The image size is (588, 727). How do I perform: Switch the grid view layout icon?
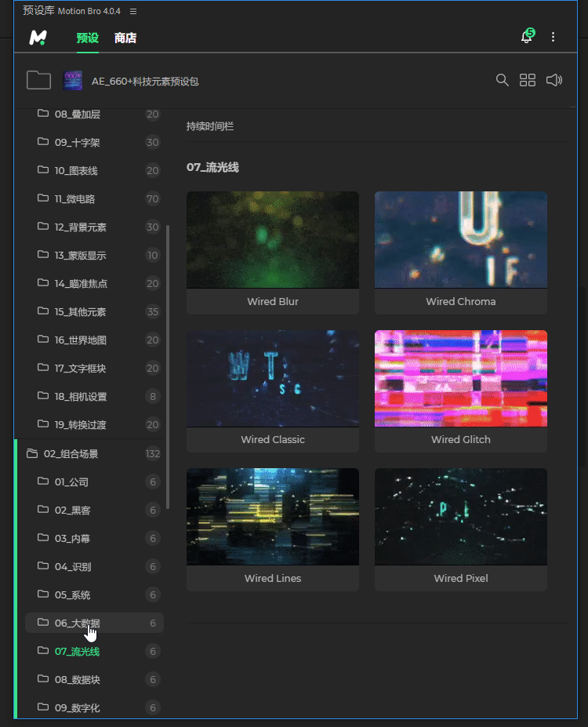528,80
